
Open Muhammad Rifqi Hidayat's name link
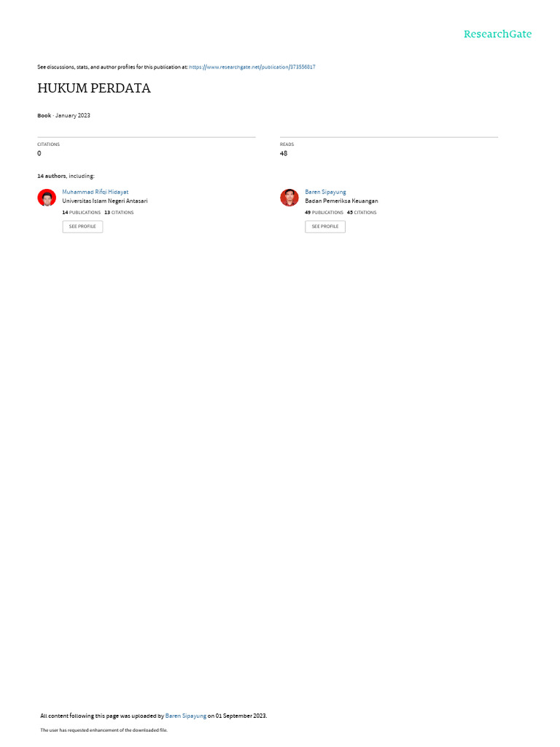96,192
